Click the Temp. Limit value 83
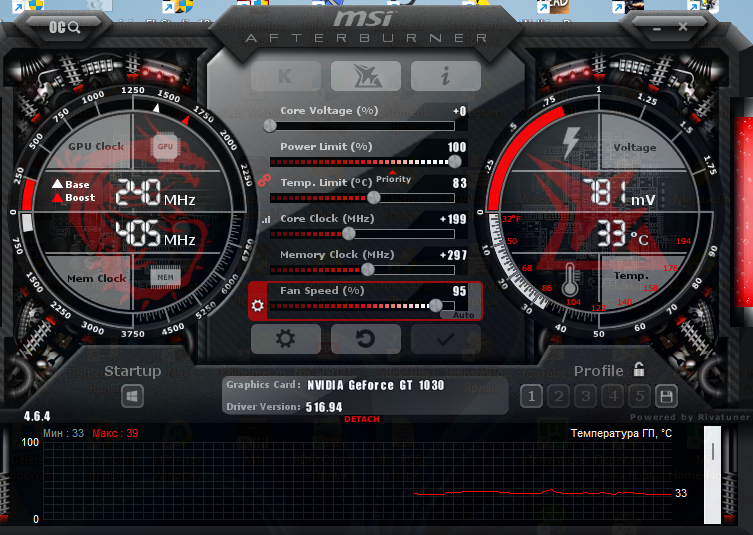753x535 pixels. (x=459, y=183)
